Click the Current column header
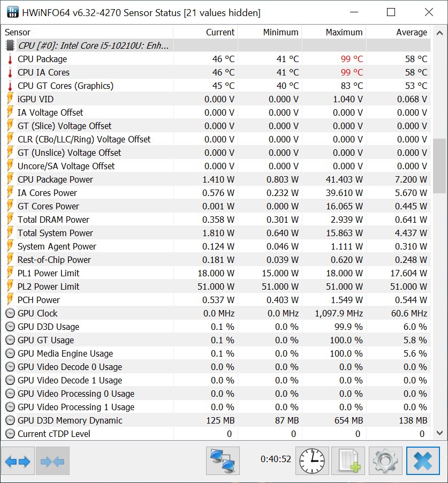Viewport: 448px width, 483px height. pos(206,32)
